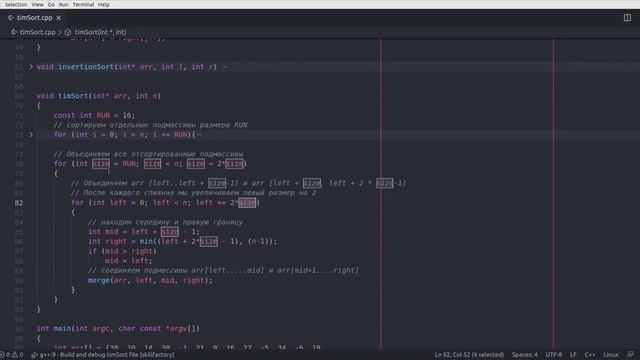The width and height of the screenshot is (640, 360).
Task: Click the Linux configuration status item
Action: pos(611,355)
